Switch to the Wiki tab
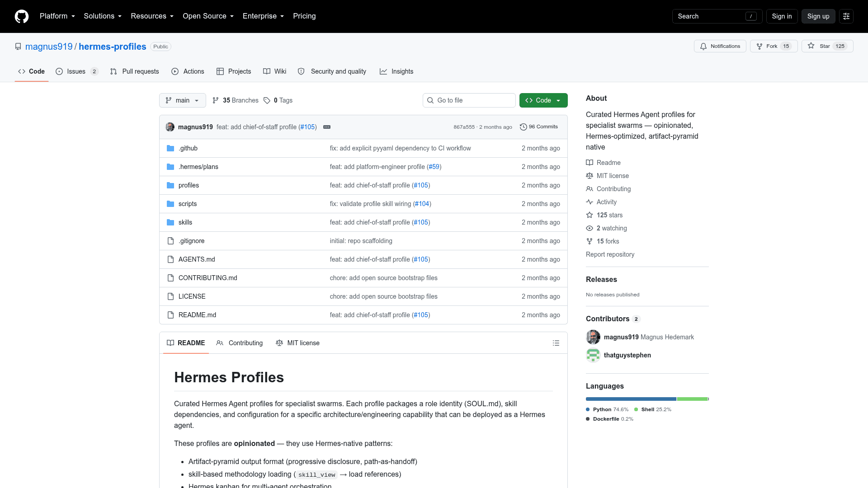Image resolution: width=868 pixels, height=488 pixels. [x=275, y=71]
